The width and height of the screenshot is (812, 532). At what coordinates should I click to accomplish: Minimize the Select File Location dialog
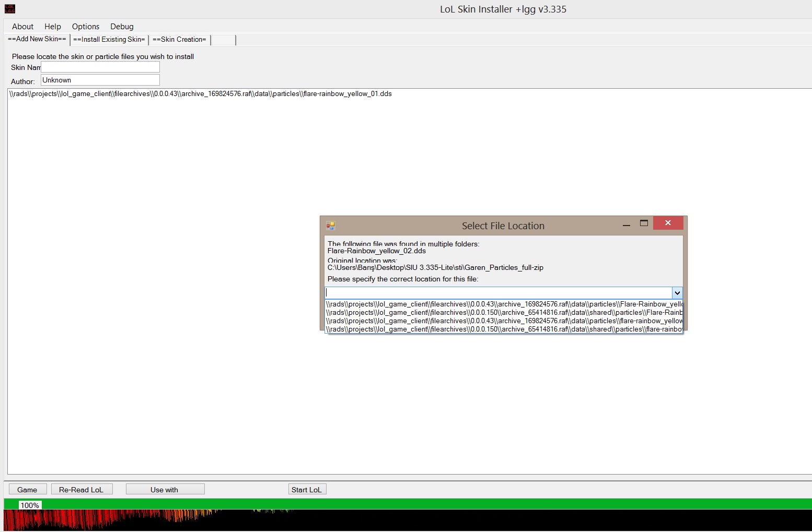[x=627, y=224]
